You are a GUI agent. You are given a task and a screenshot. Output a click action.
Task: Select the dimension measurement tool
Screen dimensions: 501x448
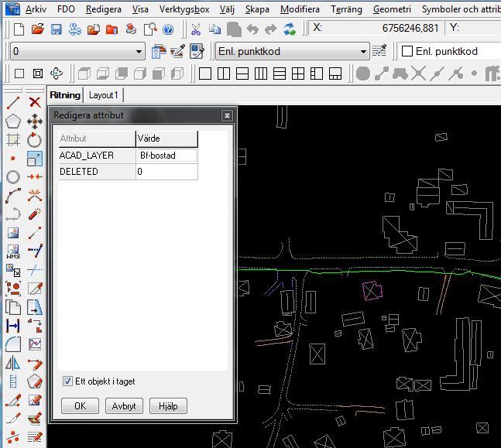(x=13, y=326)
